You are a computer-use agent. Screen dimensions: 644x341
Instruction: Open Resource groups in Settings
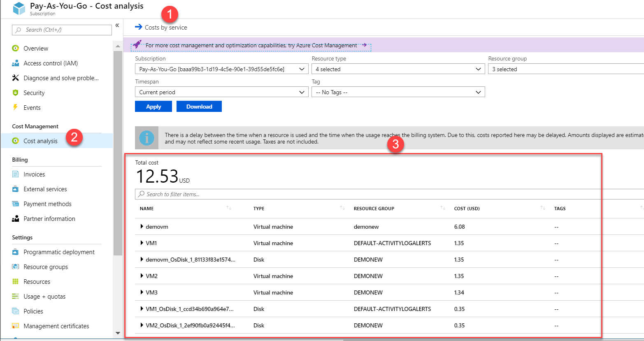point(46,267)
